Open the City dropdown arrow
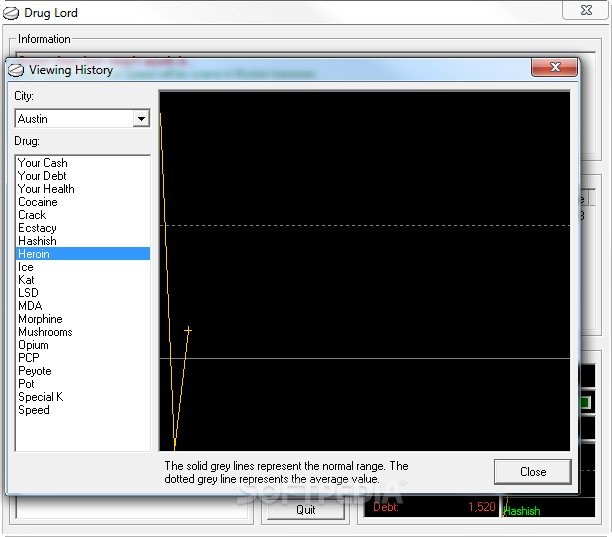This screenshot has width=612, height=537. (x=141, y=118)
